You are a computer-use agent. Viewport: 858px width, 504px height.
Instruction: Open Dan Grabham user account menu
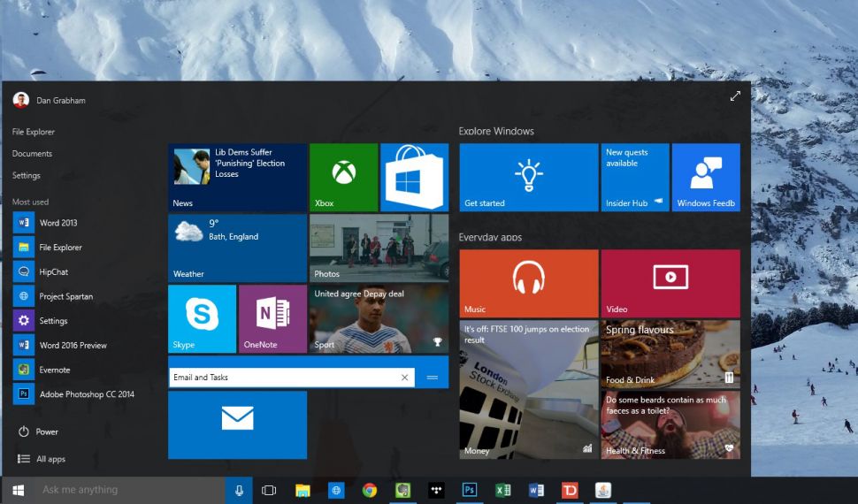(50, 100)
